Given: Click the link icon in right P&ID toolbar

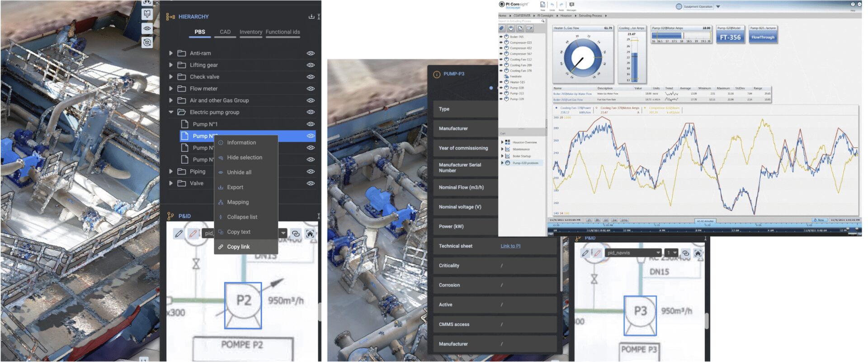Looking at the screenshot, I should (685, 253).
